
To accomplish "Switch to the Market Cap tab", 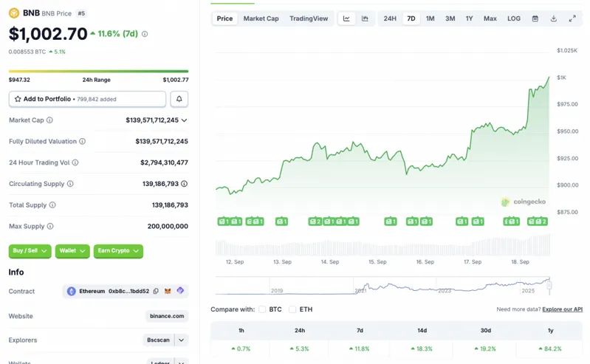I will [x=261, y=18].
